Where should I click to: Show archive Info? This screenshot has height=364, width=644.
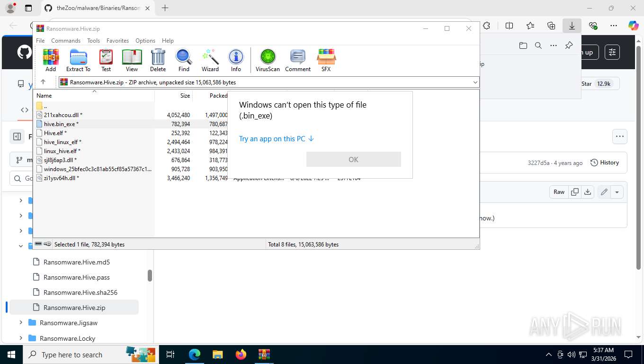click(x=236, y=60)
